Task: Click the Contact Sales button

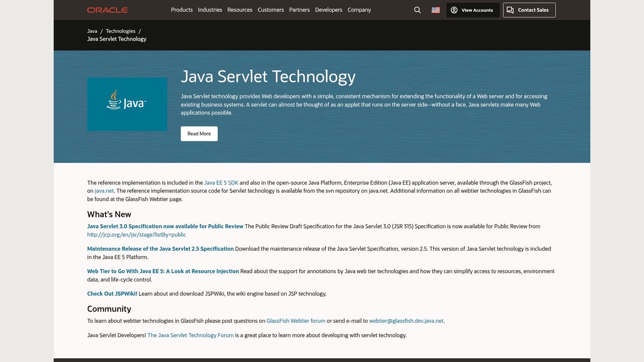Action: [529, 10]
